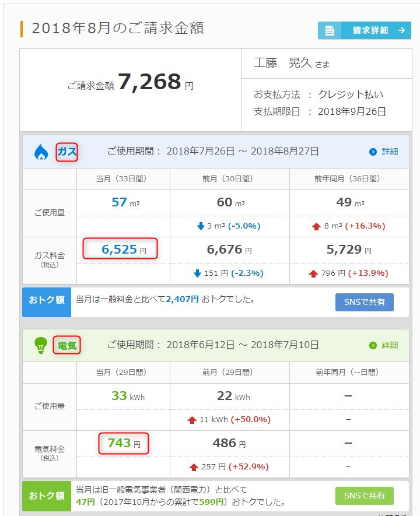Click the green light bulb electricity icon
This screenshot has width=420, height=516.
click(41, 346)
